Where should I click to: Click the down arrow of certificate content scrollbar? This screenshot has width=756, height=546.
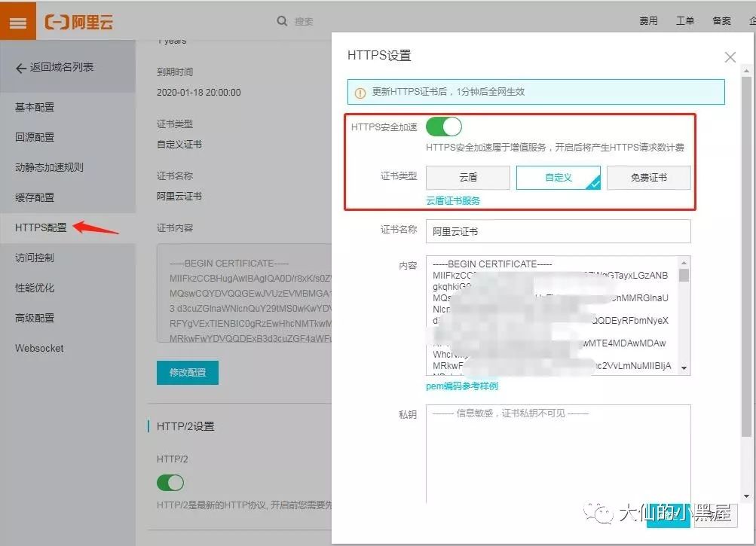pos(684,368)
